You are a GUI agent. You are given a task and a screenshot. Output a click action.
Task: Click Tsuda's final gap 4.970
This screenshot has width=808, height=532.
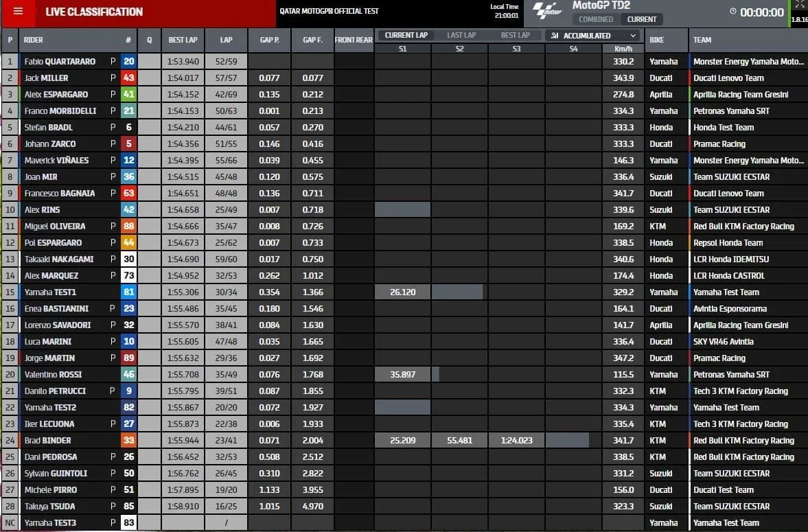point(313,507)
